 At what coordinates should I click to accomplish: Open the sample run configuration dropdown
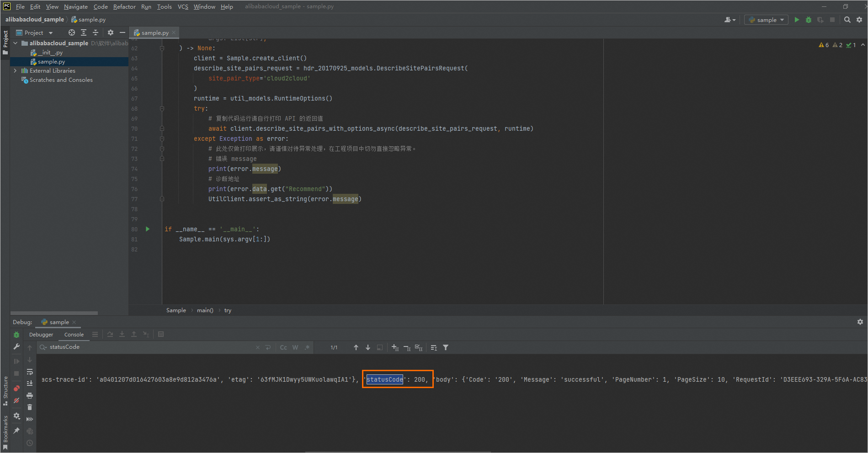766,20
